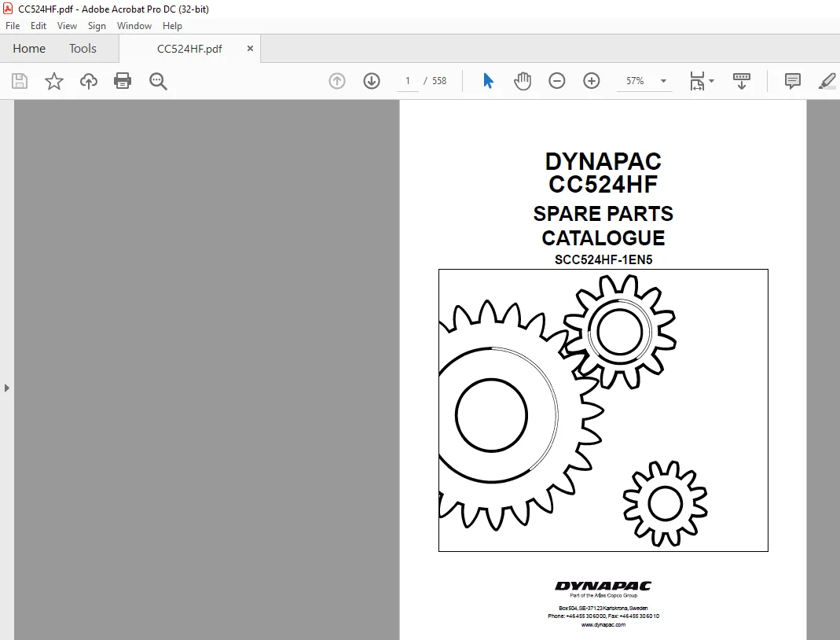Open the Edit menu
840x640 pixels.
pyautogui.click(x=38, y=26)
